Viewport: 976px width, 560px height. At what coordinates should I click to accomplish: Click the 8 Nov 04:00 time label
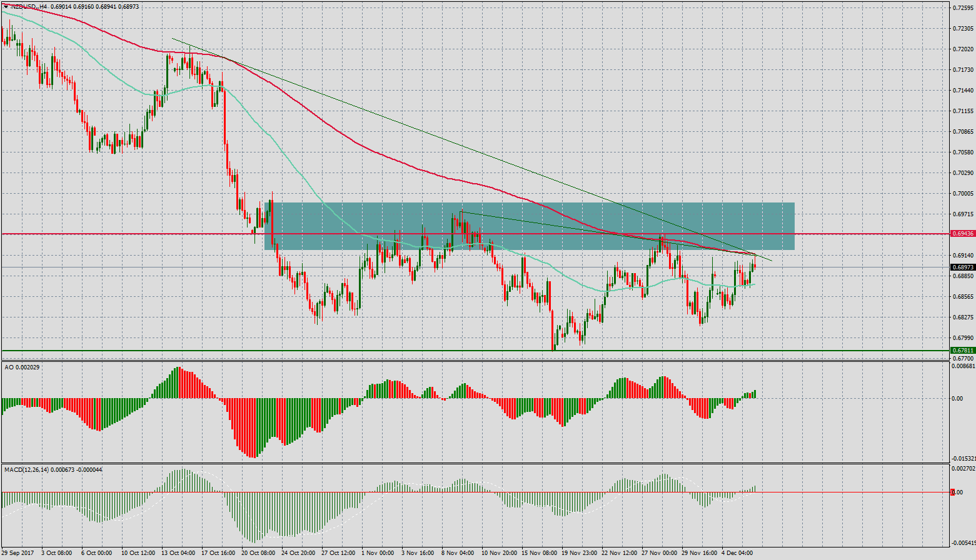458,553
